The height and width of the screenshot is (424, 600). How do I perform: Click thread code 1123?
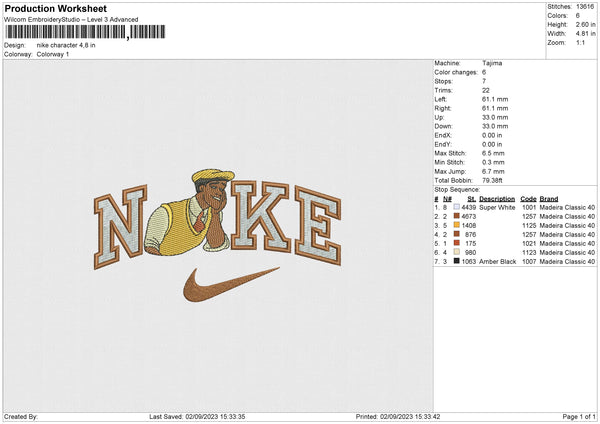(529, 253)
